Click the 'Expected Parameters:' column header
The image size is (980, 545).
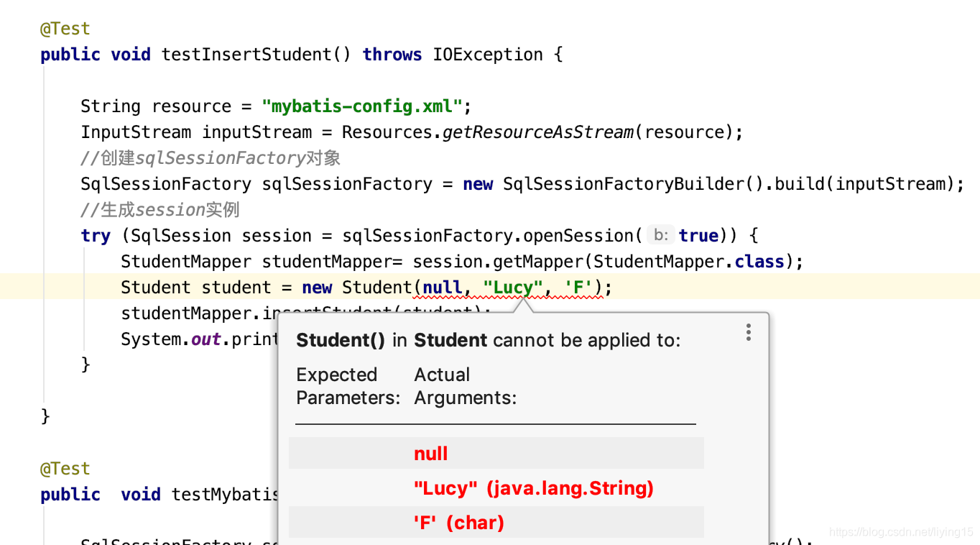coord(348,386)
